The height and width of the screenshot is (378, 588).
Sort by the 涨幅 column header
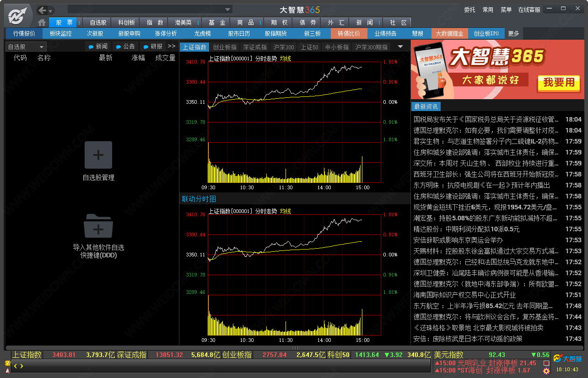138,58
